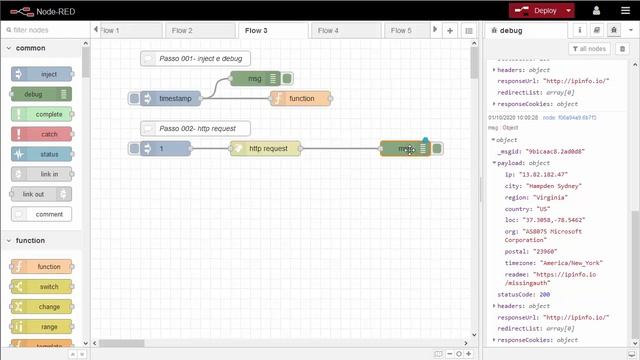The image size is (640, 360).
Task: Expand all palette categories arrow
Action: tap(82, 354)
